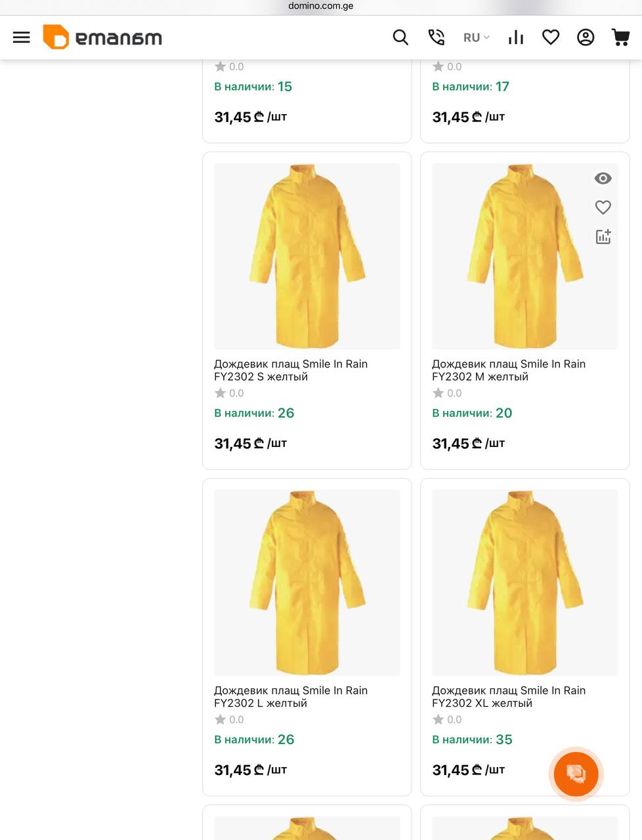
Task: Click the phone call icon
Action: [x=436, y=37]
